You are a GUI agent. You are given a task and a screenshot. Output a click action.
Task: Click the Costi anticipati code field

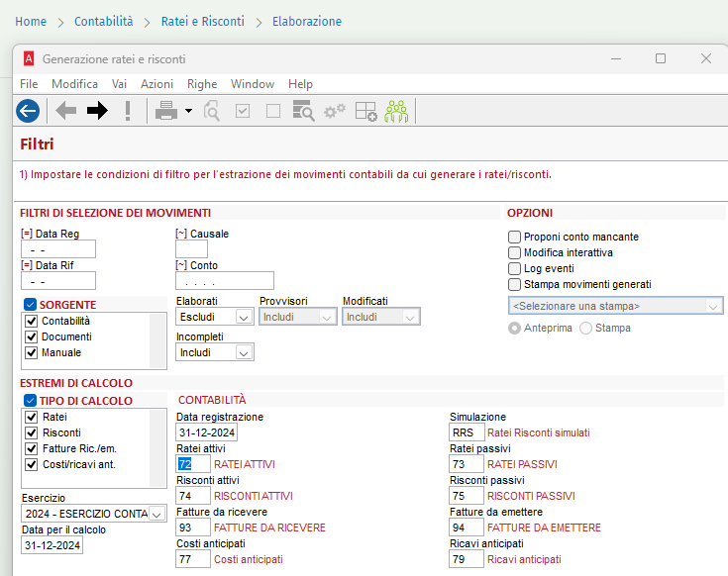pos(193,559)
